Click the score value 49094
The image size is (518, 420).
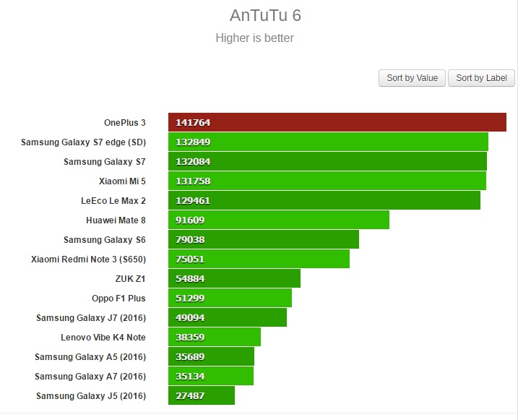coord(190,317)
